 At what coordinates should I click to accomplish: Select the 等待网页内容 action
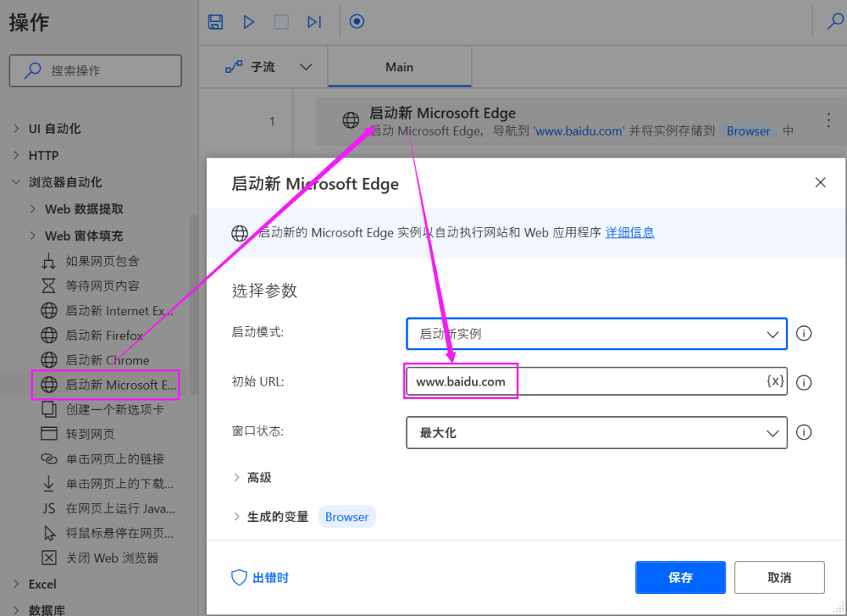[x=90, y=285]
